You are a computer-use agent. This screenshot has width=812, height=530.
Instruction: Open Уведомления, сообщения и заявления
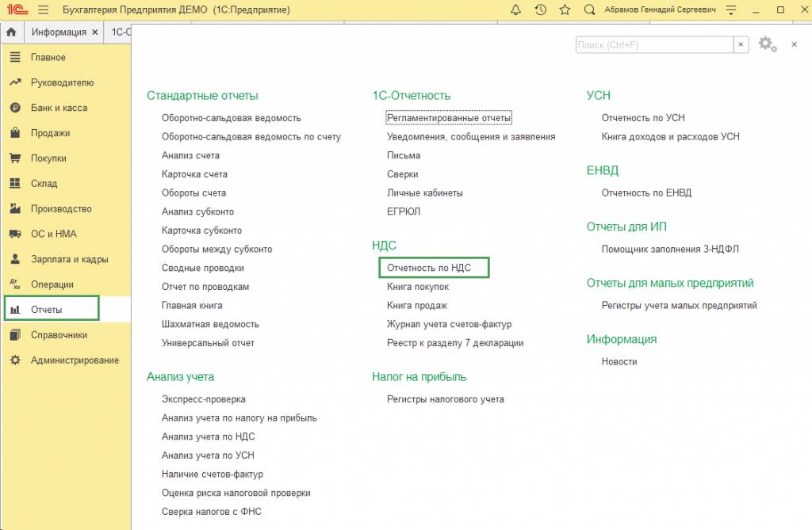pos(471,136)
